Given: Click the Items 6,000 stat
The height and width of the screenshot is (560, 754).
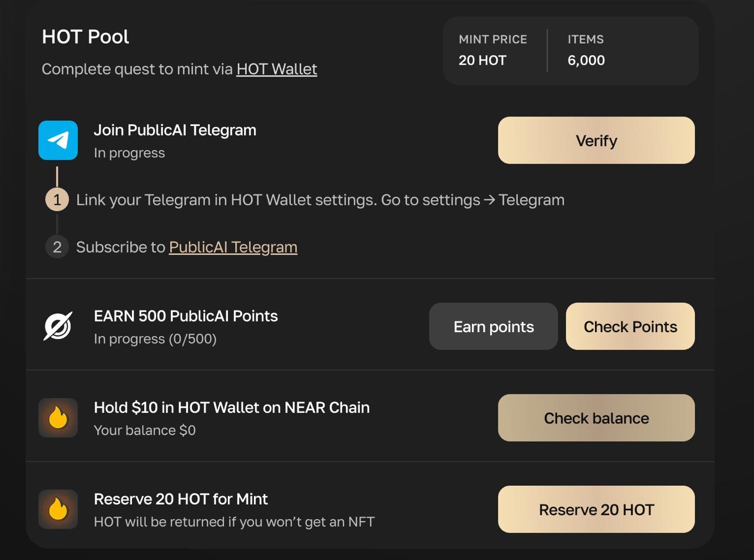Looking at the screenshot, I should (586, 50).
